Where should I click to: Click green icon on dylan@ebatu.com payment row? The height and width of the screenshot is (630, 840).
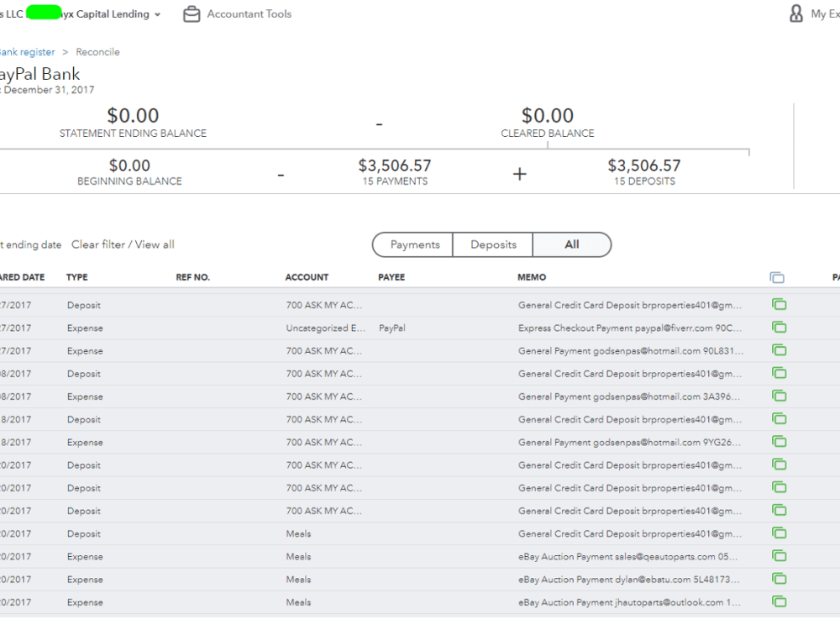(x=779, y=579)
